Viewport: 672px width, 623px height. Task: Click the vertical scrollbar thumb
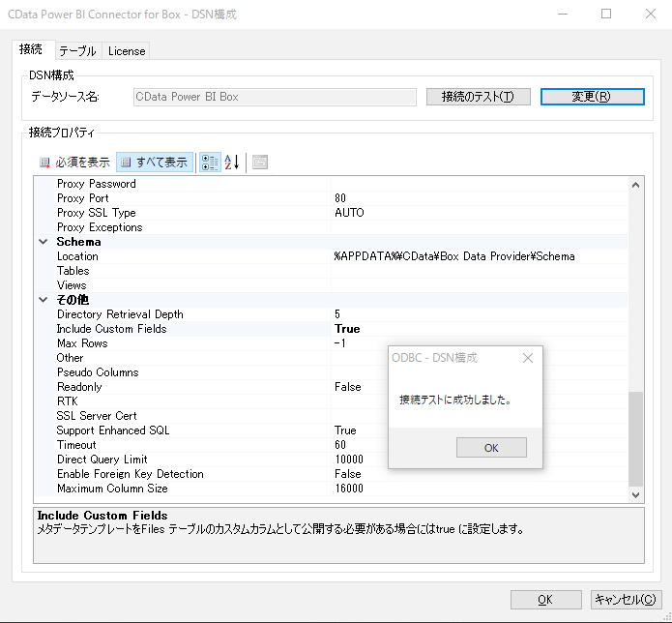tap(636, 439)
